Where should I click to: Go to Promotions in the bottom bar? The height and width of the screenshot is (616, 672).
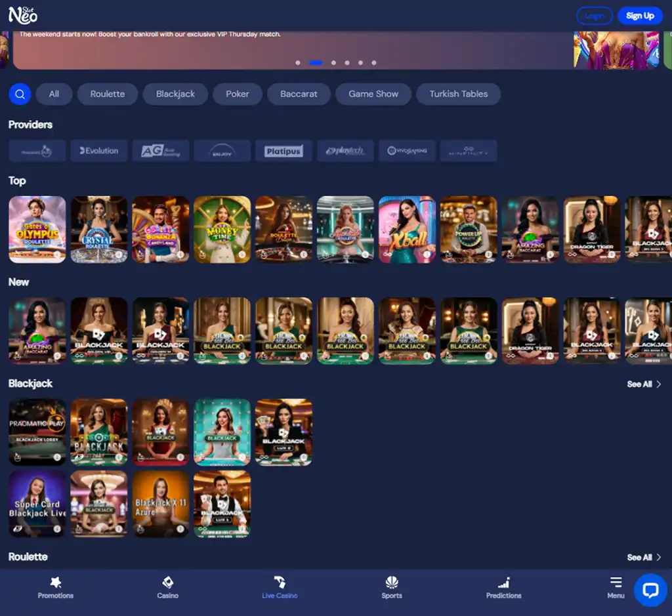point(56,588)
